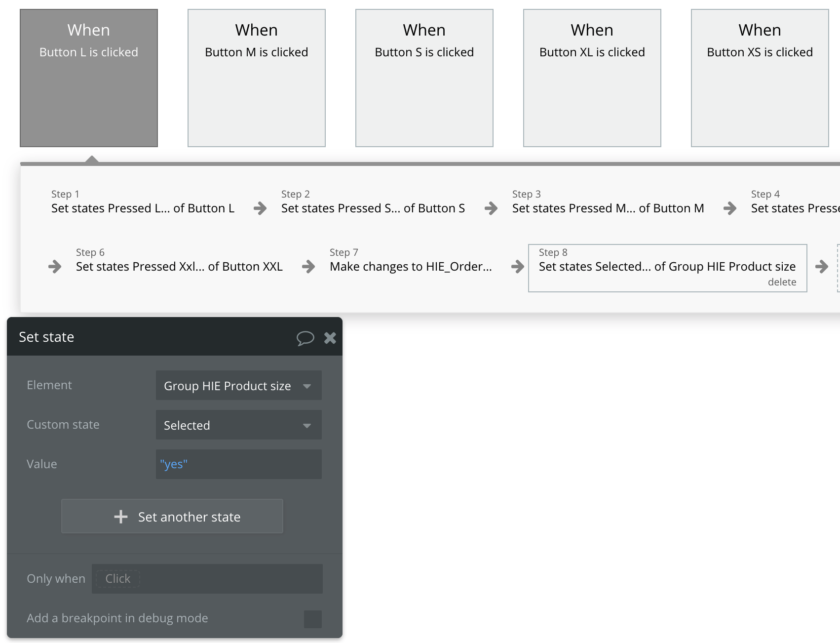Open the Element dropdown showing Group HIE Product size
Image resolution: width=840 pixels, height=643 pixels.
coord(238,386)
